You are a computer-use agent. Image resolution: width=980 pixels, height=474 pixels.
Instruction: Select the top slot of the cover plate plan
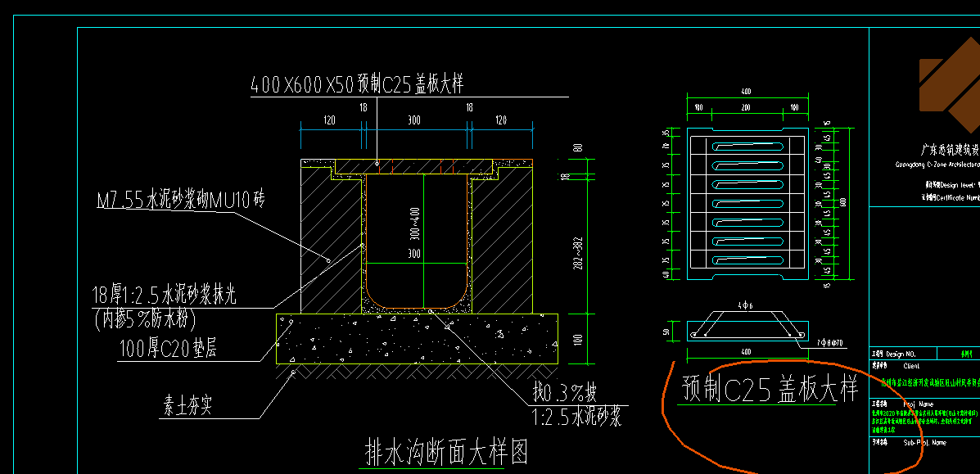click(x=748, y=147)
